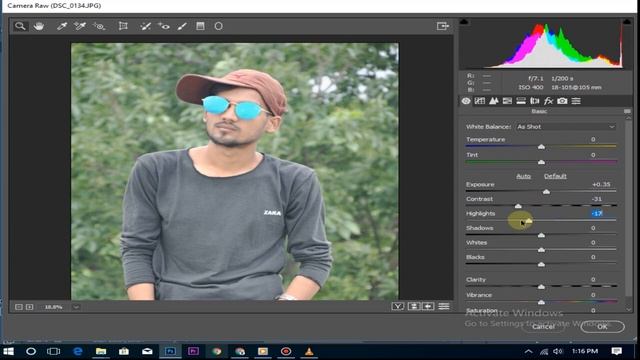
Task: Toggle highlight clipping warning in histogram
Action: [627, 21]
